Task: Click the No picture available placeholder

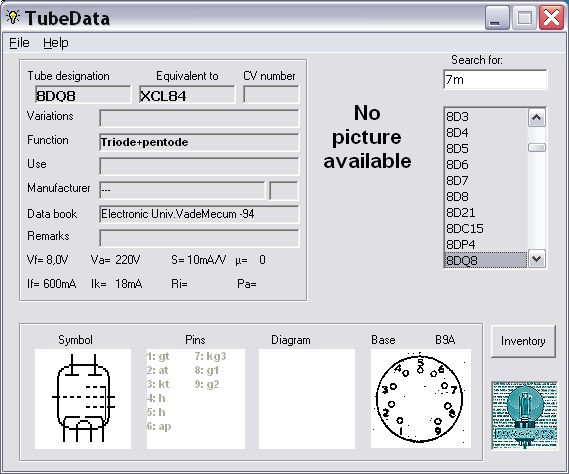Action: (x=367, y=137)
